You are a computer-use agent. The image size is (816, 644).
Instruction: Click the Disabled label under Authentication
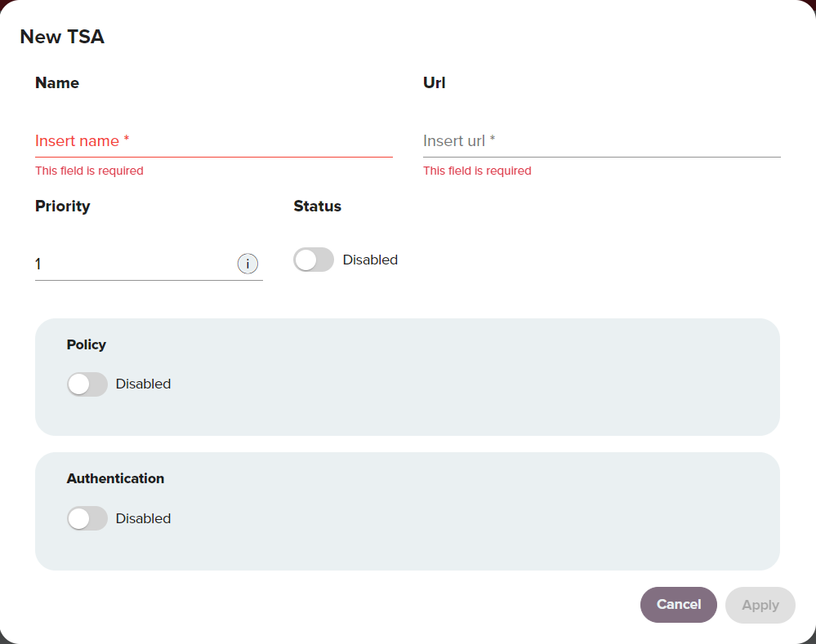(x=143, y=518)
